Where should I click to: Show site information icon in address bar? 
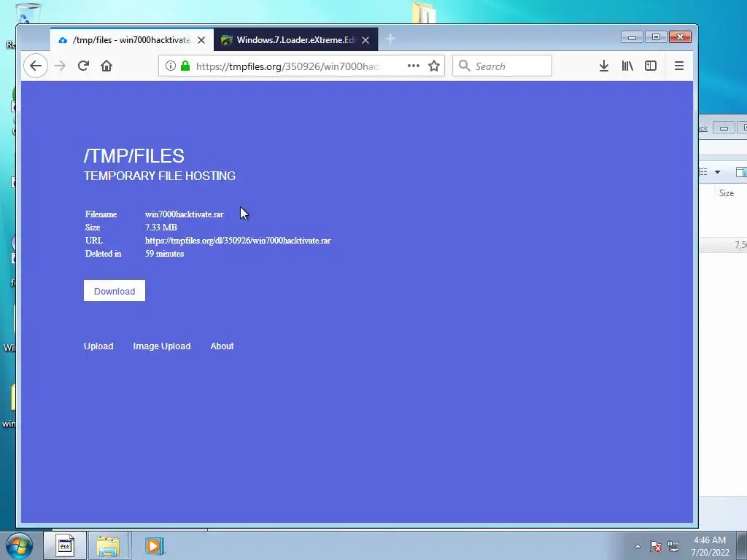[x=171, y=66]
